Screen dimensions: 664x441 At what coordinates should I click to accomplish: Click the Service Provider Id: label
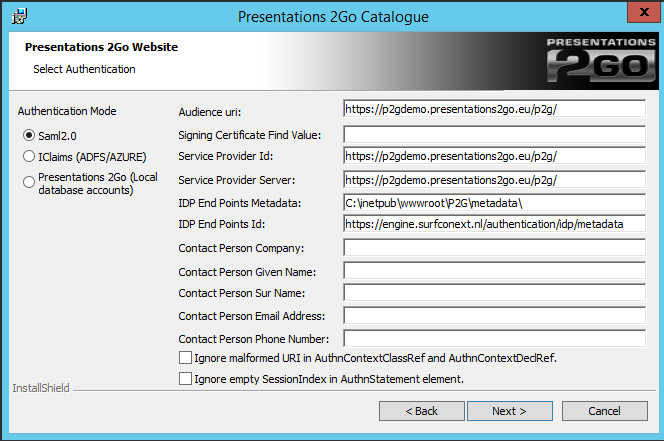(x=226, y=156)
